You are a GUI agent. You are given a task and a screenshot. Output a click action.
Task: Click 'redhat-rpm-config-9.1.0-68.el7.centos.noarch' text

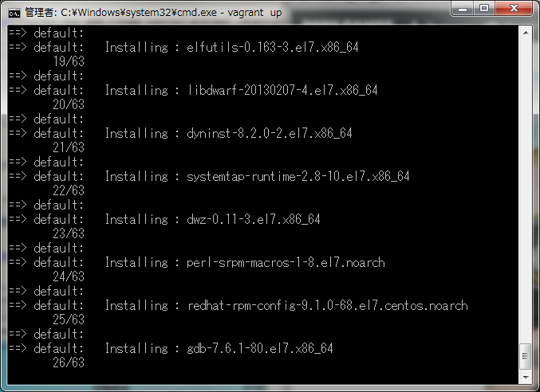point(328,306)
